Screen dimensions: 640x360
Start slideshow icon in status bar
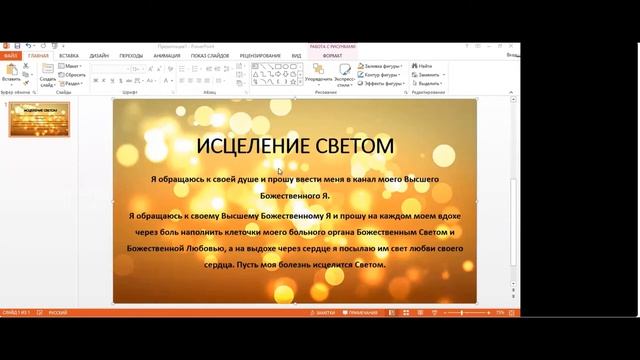pyautogui.click(x=434, y=313)
